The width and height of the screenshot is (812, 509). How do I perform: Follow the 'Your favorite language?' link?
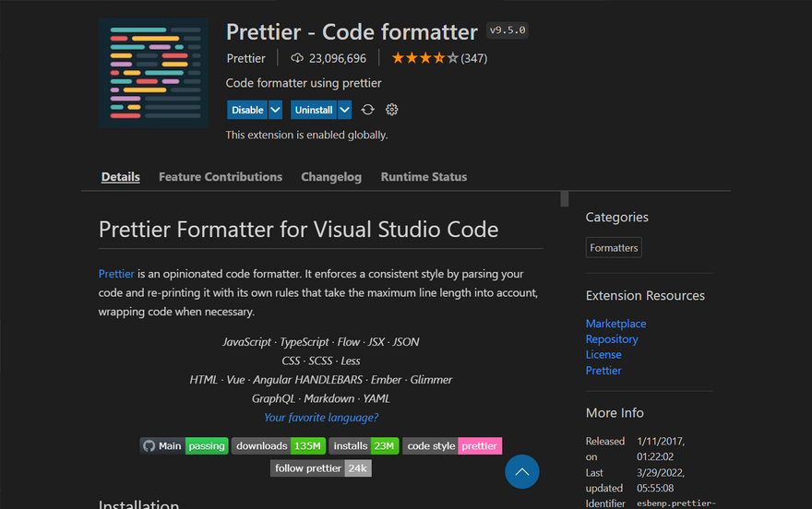(321, 418)
